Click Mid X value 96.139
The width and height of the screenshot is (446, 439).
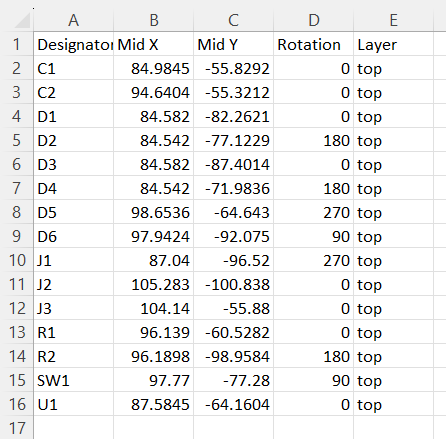click(154, 332)
